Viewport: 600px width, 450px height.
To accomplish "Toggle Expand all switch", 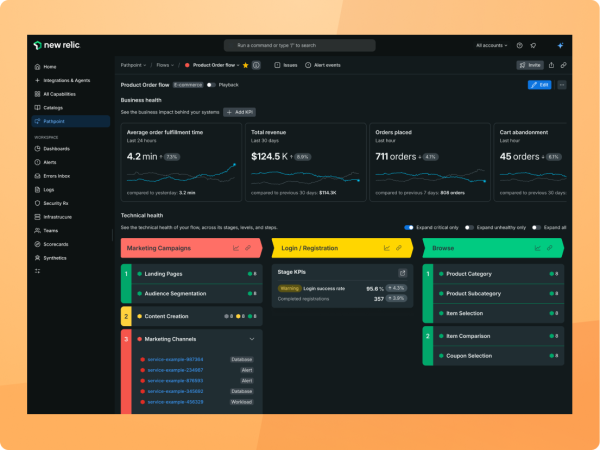I will pos(536,227).
